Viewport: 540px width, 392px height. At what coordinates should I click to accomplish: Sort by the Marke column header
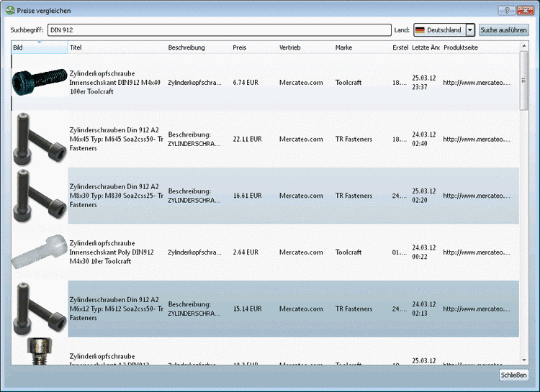tap(362, 47)
